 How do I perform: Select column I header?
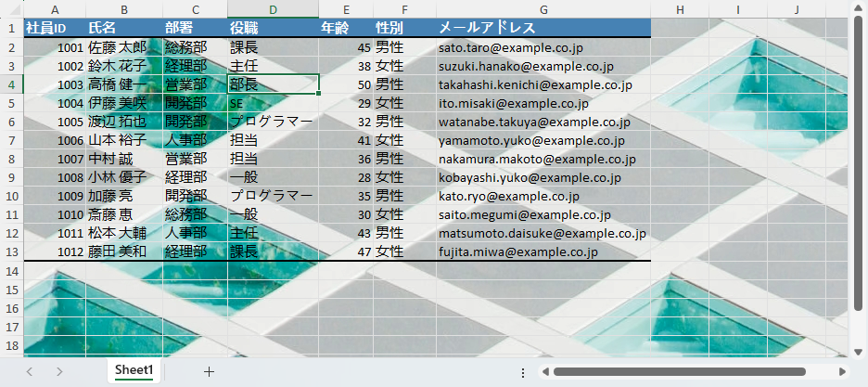click(x=738, y=9)
